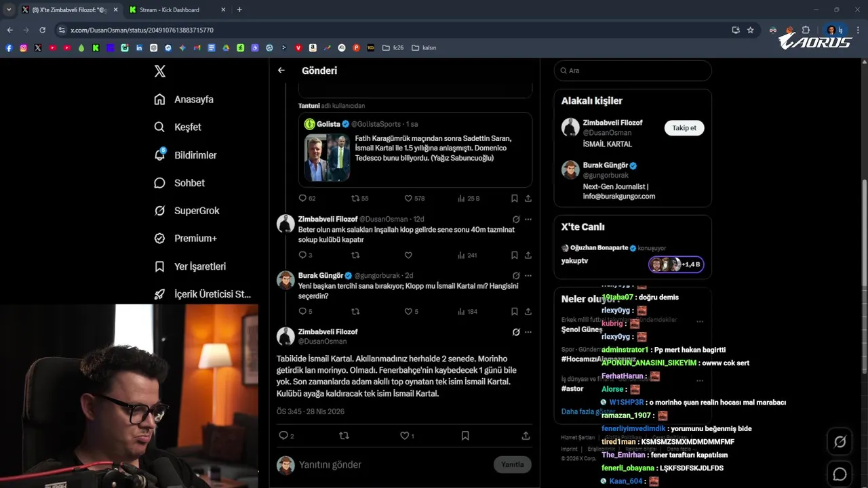Share the Golista quote post
This screenshot has width=868, height=488.
click(x=528, y=199)
